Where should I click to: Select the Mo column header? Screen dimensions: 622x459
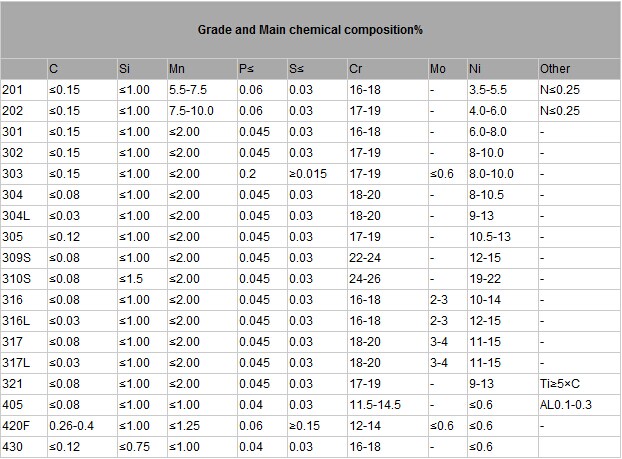point(437,69)
